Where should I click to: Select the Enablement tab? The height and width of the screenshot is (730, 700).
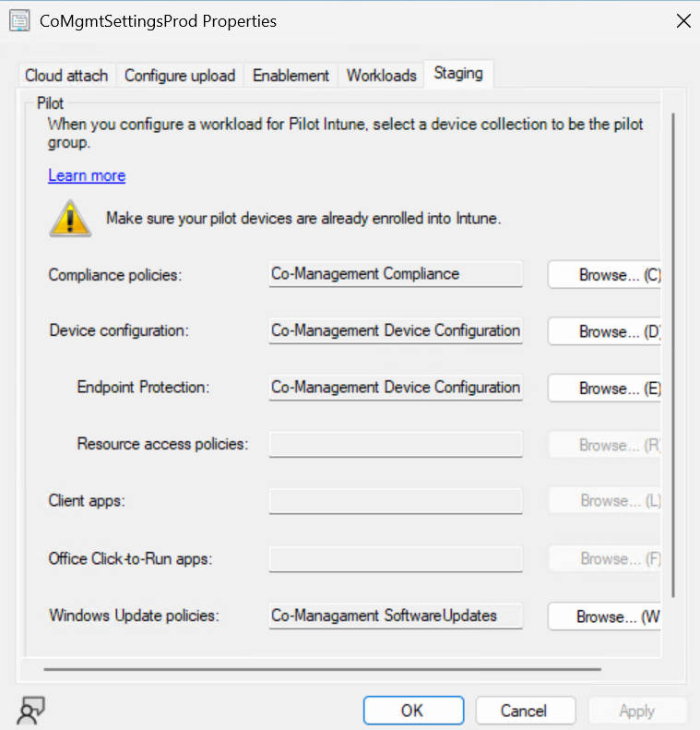[x=291, y=76]
